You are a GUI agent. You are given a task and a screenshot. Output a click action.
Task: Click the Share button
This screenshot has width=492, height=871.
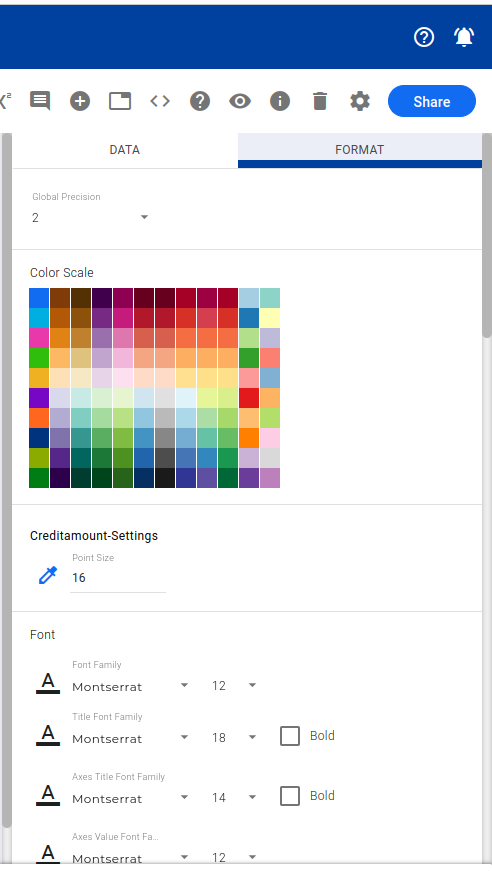[x=431, y=101]
